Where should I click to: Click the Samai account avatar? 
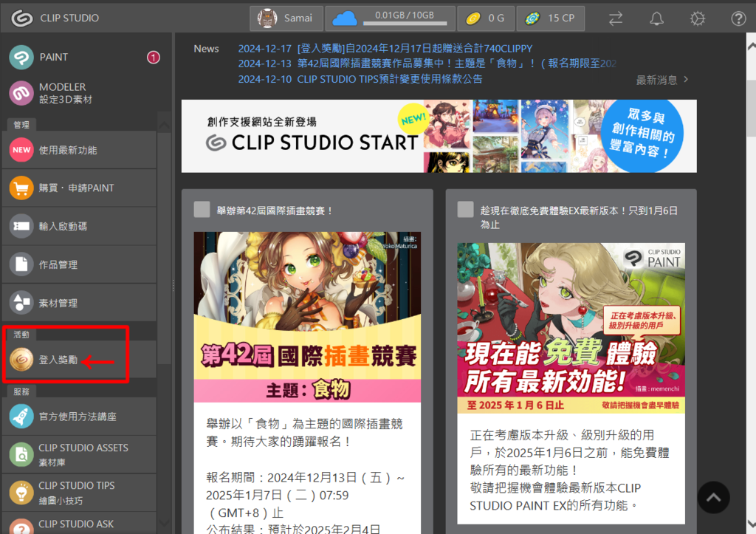pyautogui.click(x=267, y=18)
